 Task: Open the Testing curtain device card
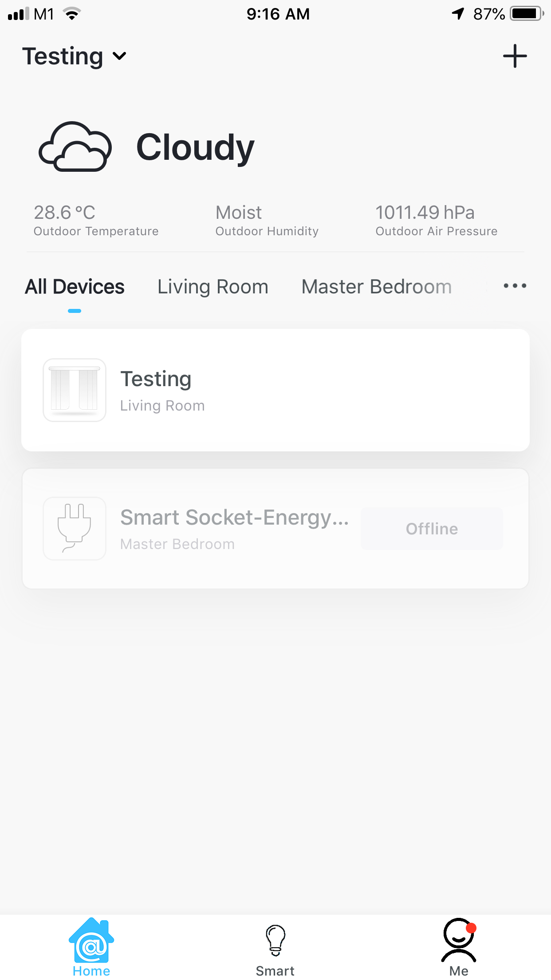275,390
